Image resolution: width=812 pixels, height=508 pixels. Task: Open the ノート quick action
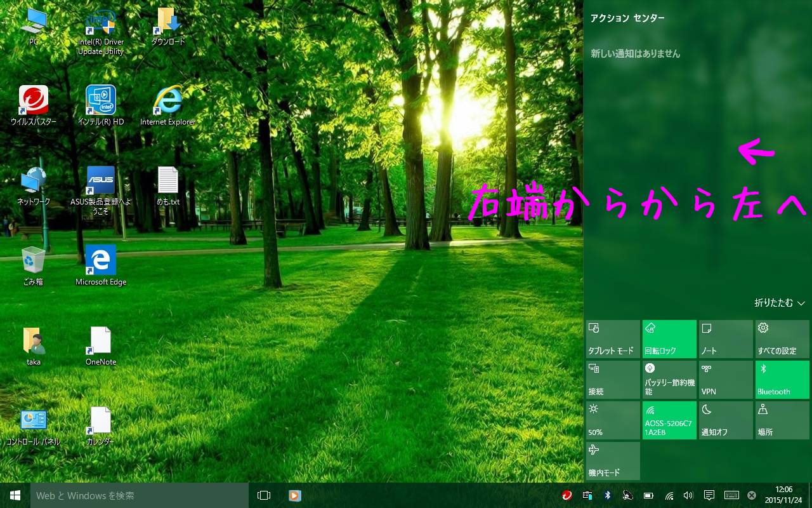tap(726, 339)
